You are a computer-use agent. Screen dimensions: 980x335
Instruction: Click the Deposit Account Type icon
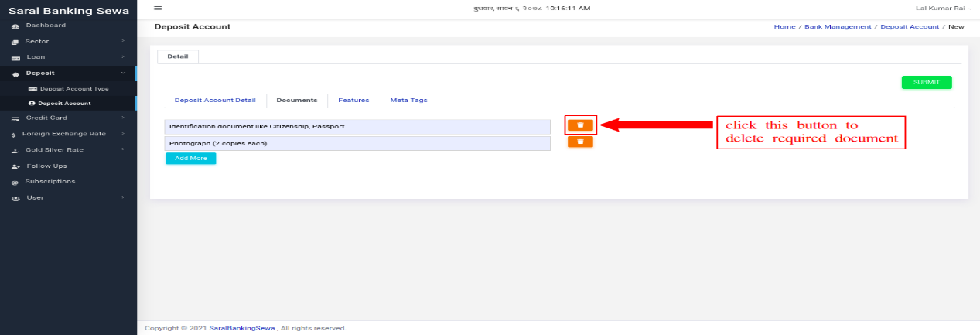32,89
